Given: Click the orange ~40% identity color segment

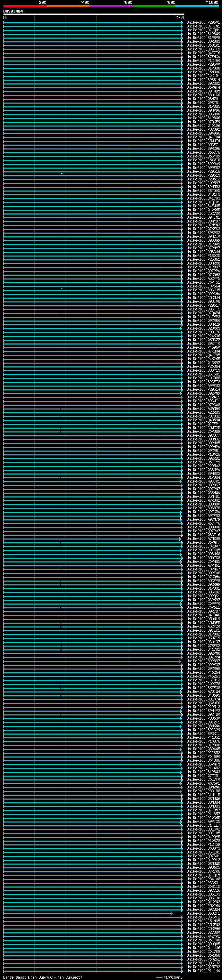Looking at the screenshot, I should click(68, 6).
